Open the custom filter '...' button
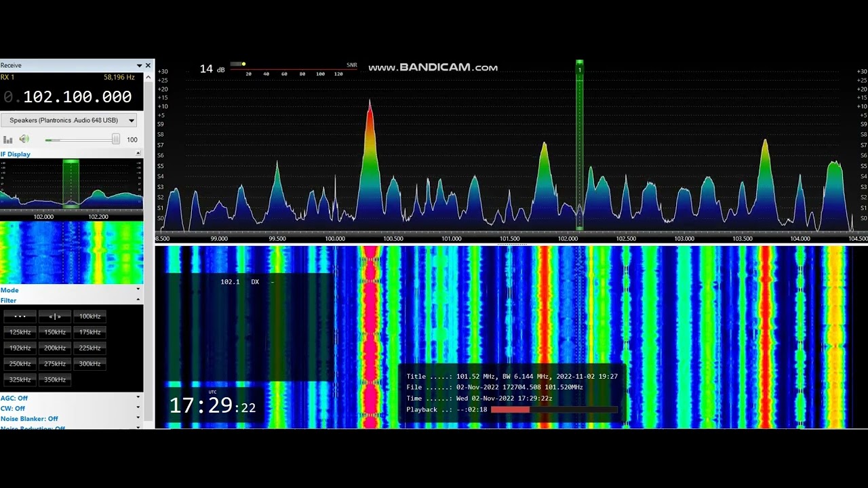Image resolution: width=868 pixels, height=488 pixels. pos(20,316)
